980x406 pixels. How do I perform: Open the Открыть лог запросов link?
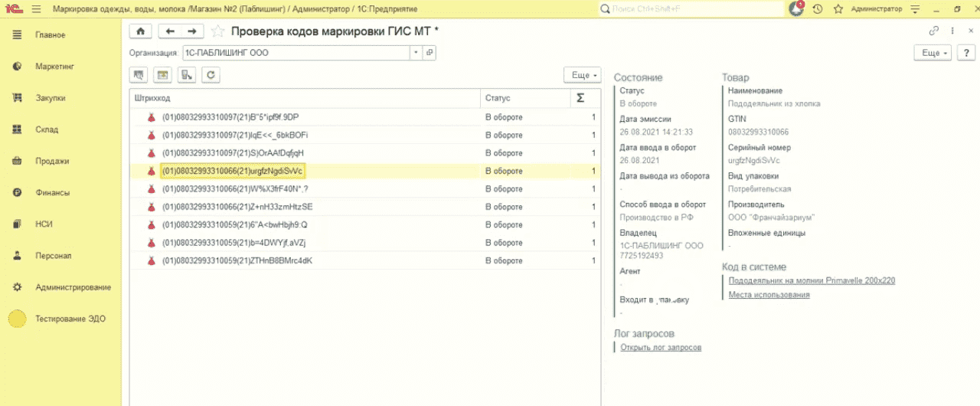point(661,348)
